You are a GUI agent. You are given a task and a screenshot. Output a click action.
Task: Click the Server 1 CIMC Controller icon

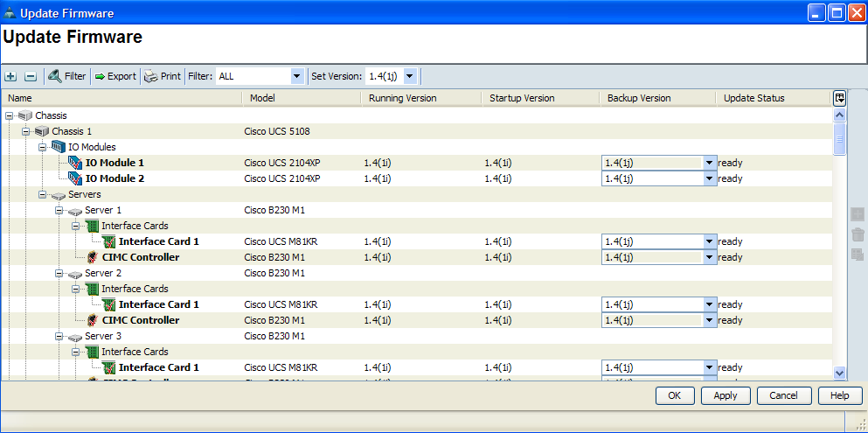(93, 257)
